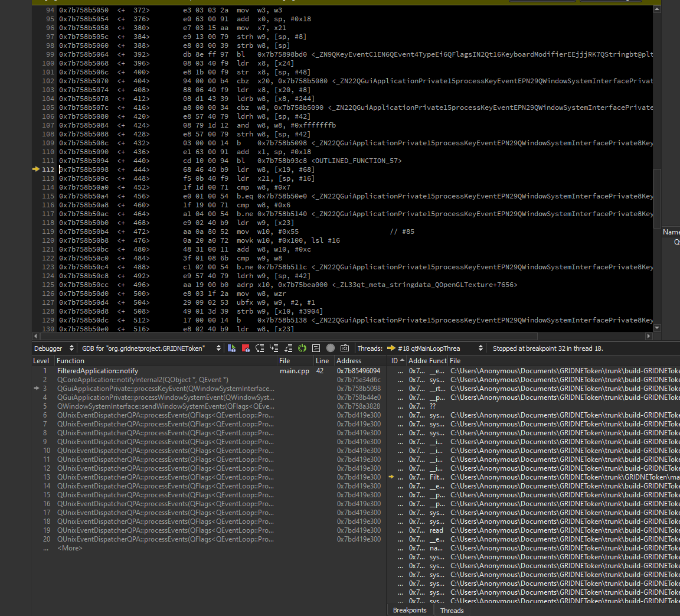Viewport: 680px width, 616px height.
Task: Open the GDB engine selector dropdown
Action: coord(151,348)
